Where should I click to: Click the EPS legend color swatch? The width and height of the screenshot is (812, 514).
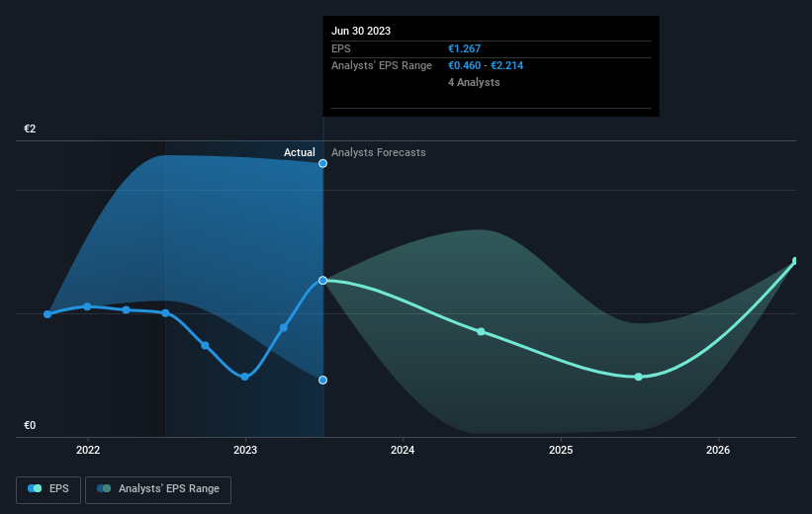tap(35, 488)
